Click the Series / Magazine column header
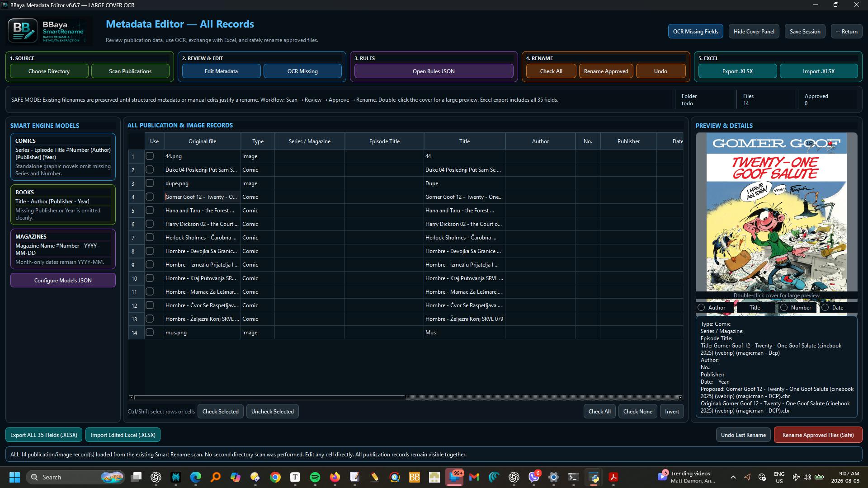The width and height of the screenshot is (868, 488). point(310,141)
